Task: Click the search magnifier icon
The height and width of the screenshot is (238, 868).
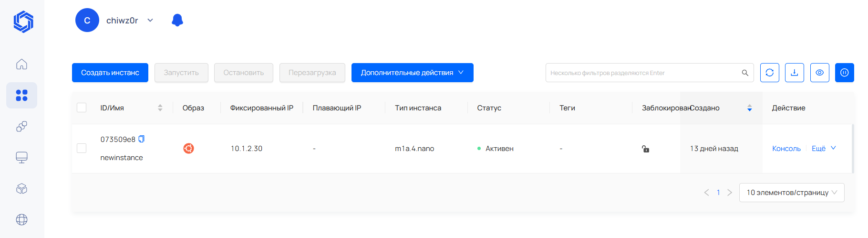Action: (745, 73)
